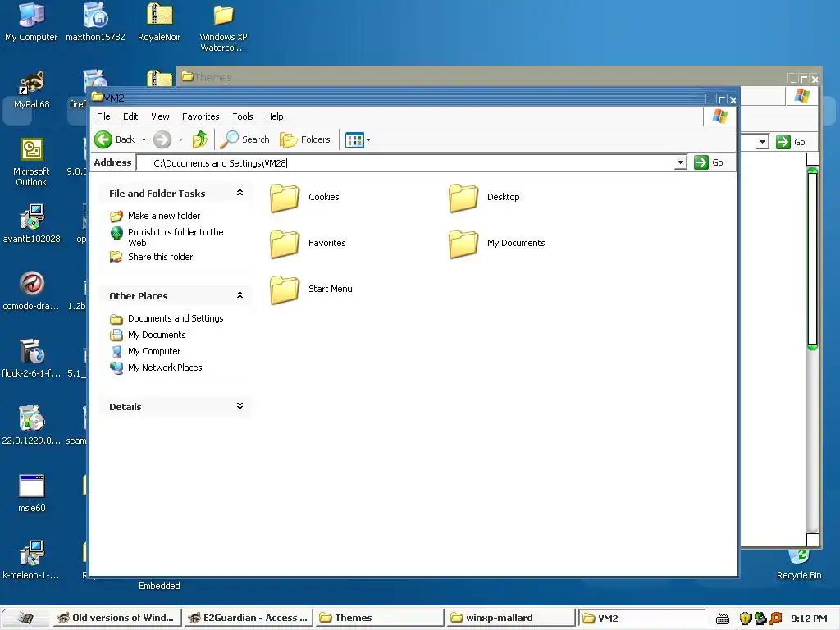Switch to winxp-mallard taskbar button

510,618
